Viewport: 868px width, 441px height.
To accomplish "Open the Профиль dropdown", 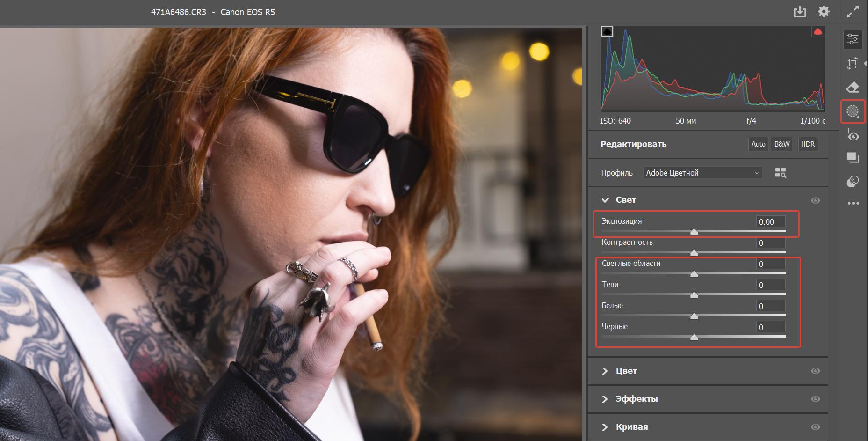I will (x=702, y=173).
